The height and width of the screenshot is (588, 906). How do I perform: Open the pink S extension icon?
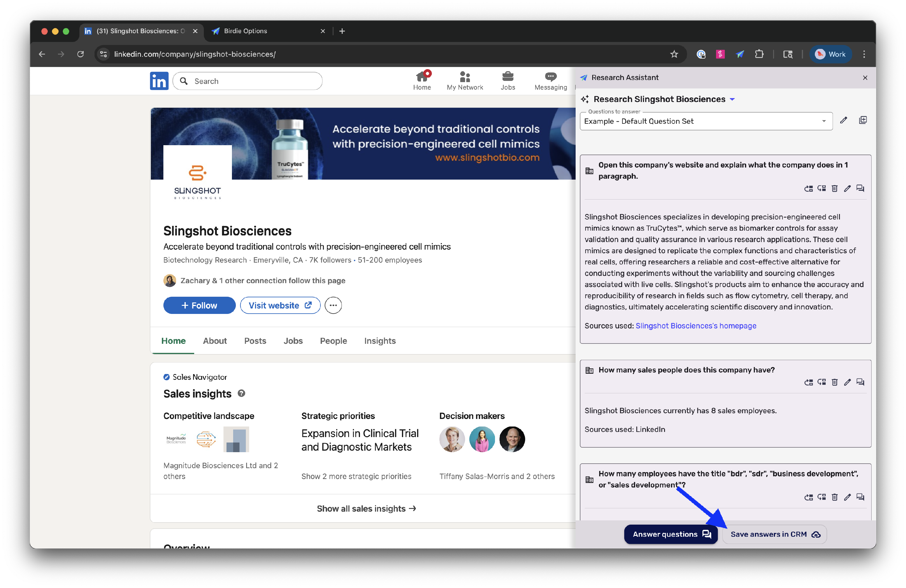coord(720,54)
